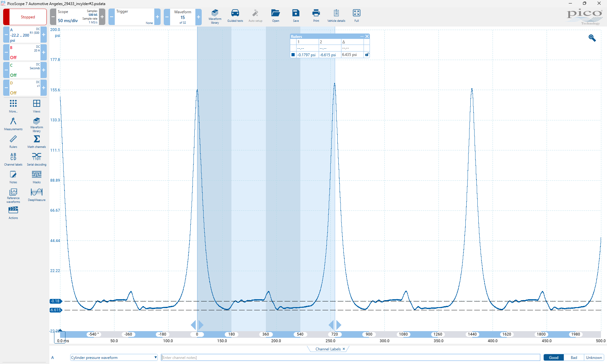Open the Math channels tool
607x364 pixels.
[36, 141]
